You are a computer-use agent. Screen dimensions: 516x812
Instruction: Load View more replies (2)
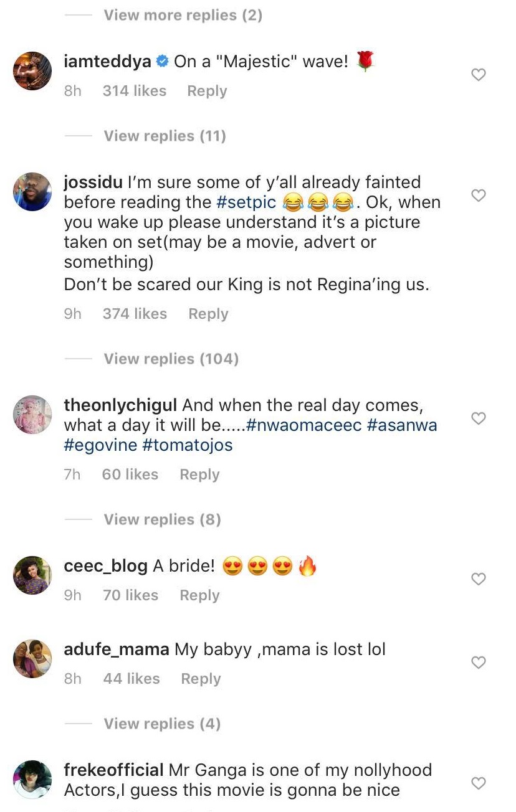(x=183, y=15)
